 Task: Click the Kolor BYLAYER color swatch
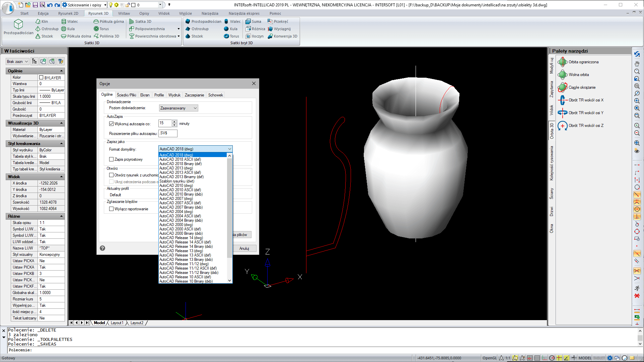coord(41,77)
